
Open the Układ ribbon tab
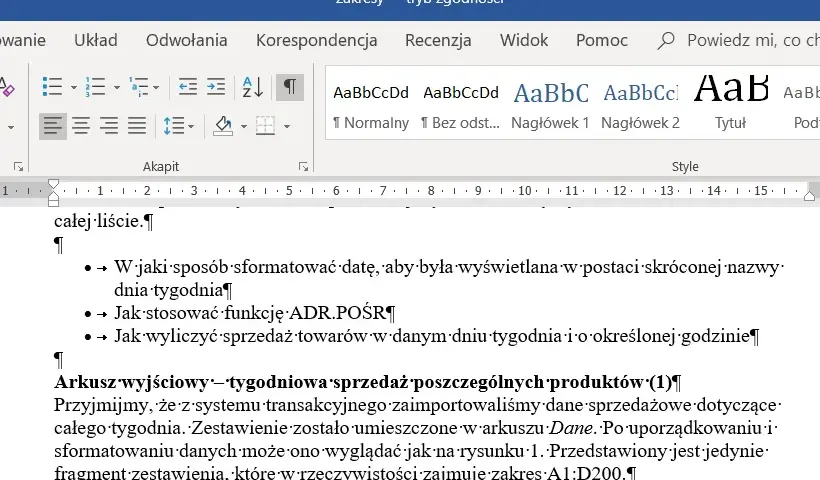[x=96, y=40]
